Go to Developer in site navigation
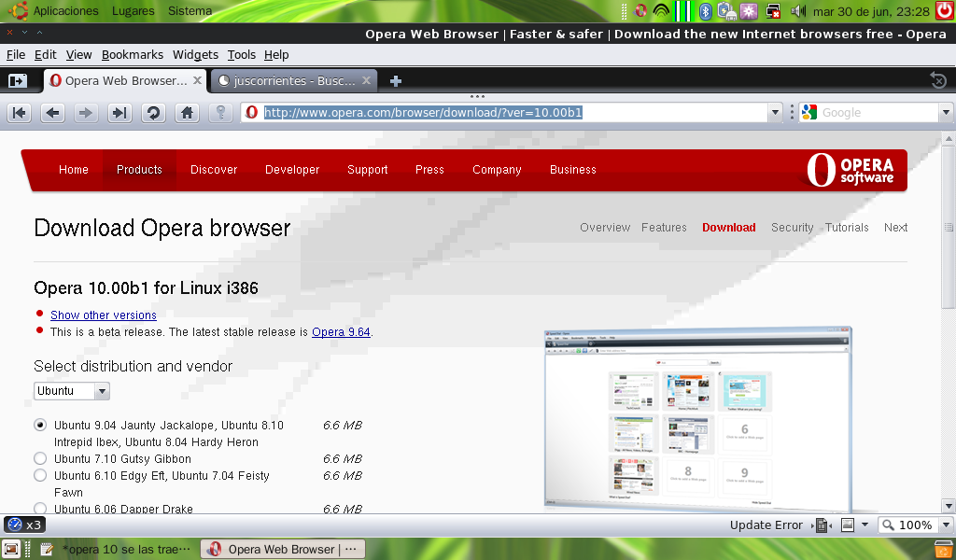 (x=292, y=170)
